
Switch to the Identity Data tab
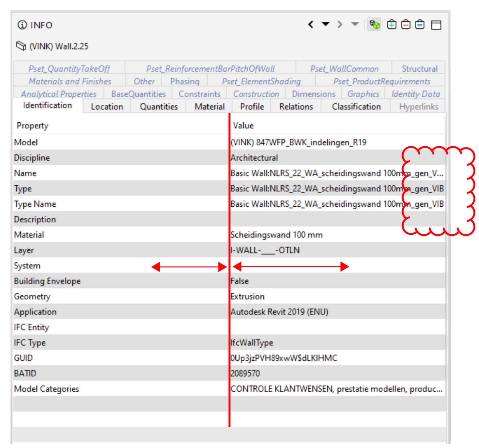coord(415,94)
